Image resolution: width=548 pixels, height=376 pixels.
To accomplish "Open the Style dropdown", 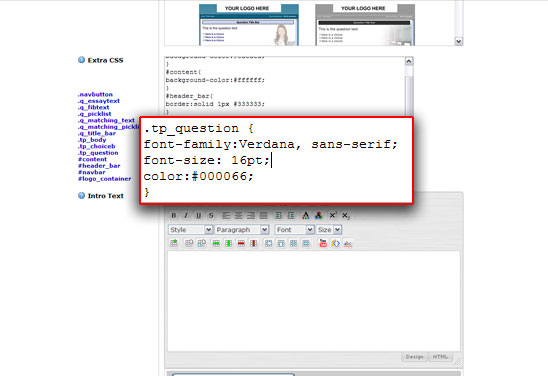I will [x=190, y=230].
